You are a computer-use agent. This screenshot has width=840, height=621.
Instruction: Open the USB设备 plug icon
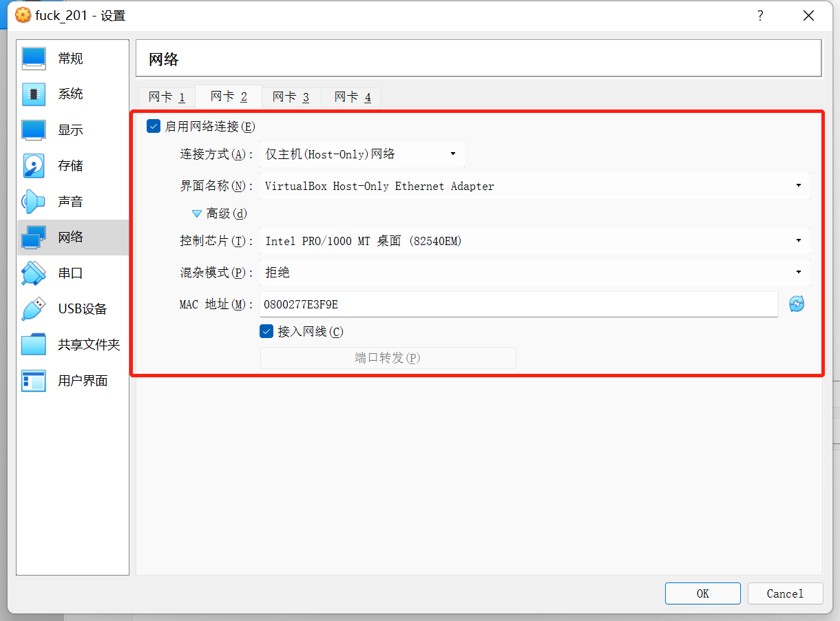pyautogui.click(x=34, y=309)
